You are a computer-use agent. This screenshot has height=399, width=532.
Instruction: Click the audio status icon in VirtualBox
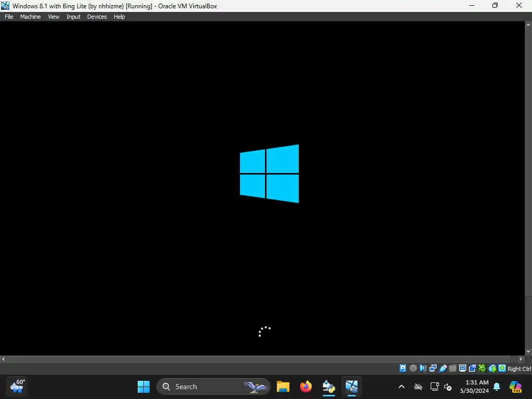[423, 368]
